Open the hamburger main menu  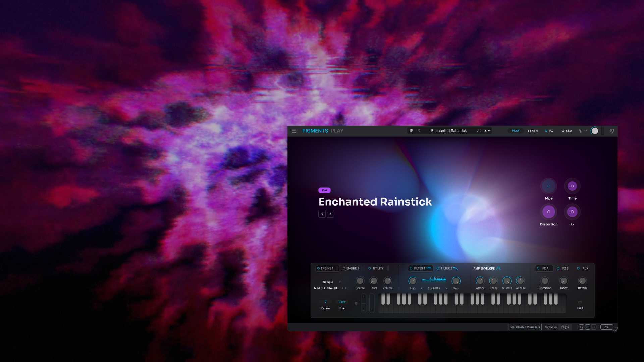click(294, 131)
